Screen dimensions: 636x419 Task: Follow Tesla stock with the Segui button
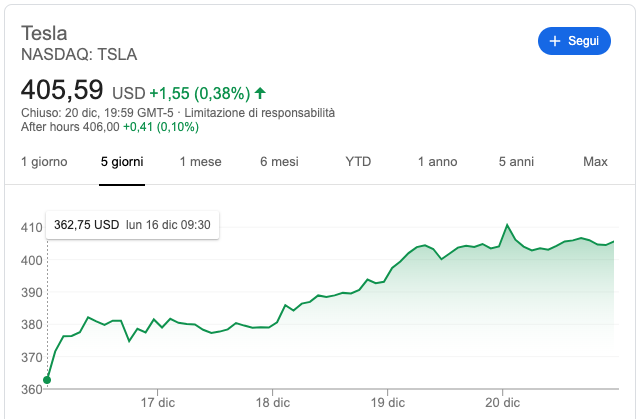[x=573, y=41]
